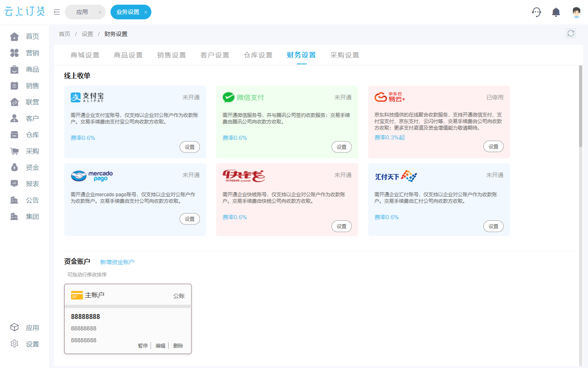Click the 新增资金账户 link

pyautogui.click(x=117, y=262)
